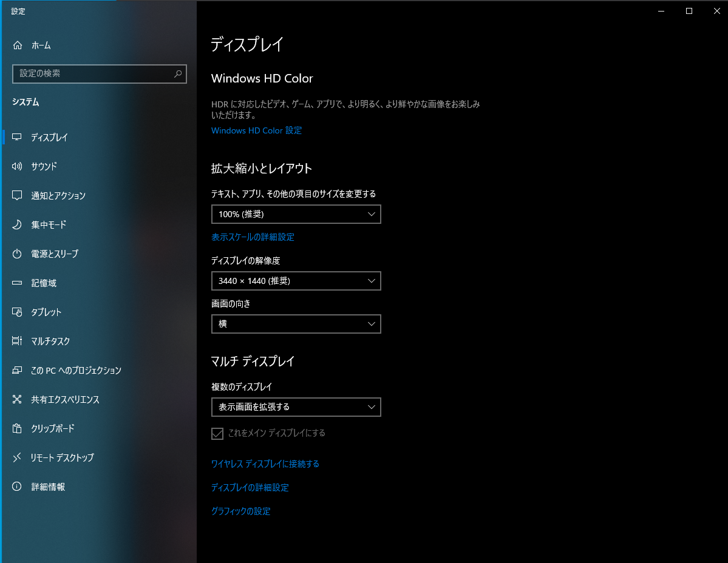Select the Focus Assist moon icon
This screenshot has width=728, height=563.
coord(18,224)
